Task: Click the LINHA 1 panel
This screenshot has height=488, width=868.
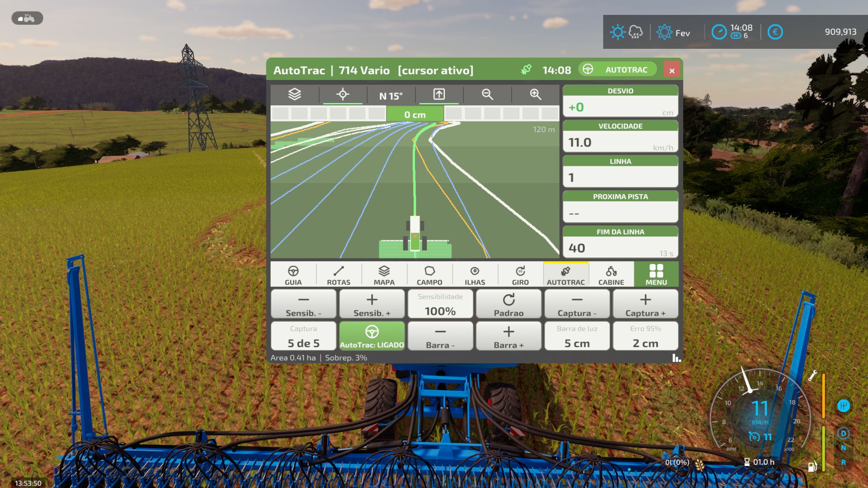Action: pos(620,172)
